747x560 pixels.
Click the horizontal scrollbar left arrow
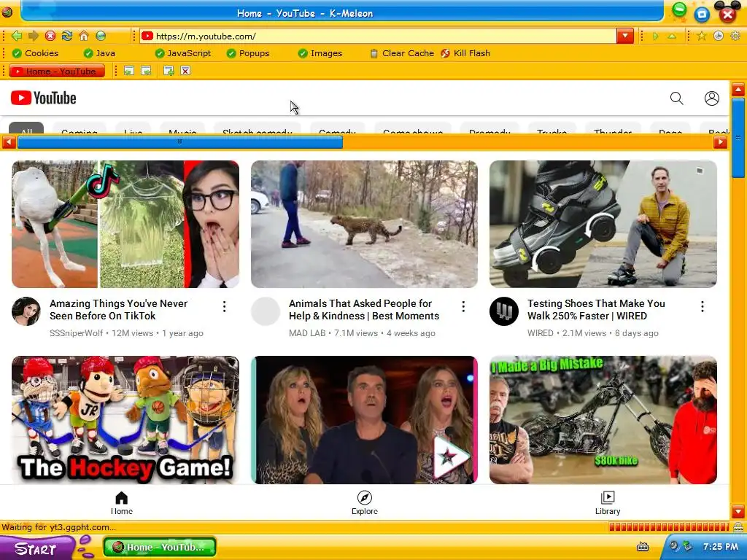(9, 142)
